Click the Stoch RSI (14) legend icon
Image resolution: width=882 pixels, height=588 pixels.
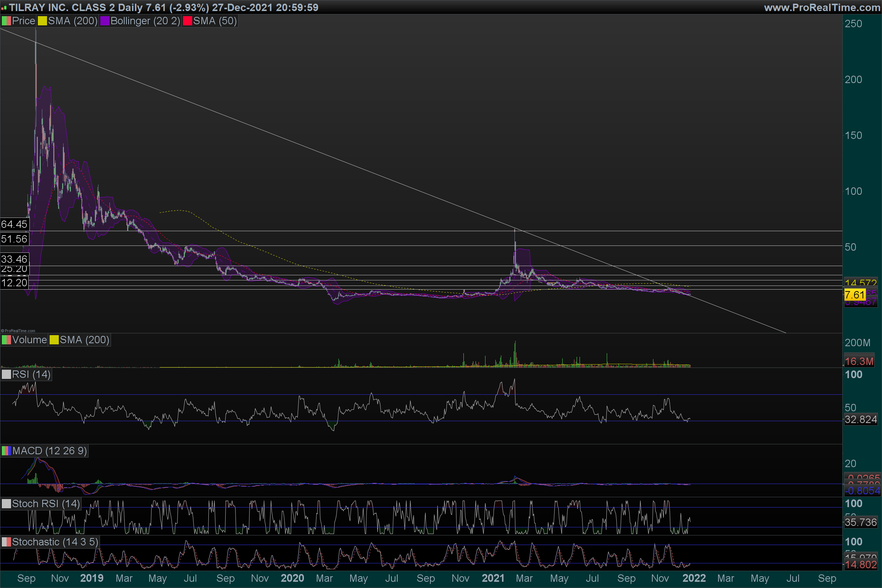click(x=6, y=503)
